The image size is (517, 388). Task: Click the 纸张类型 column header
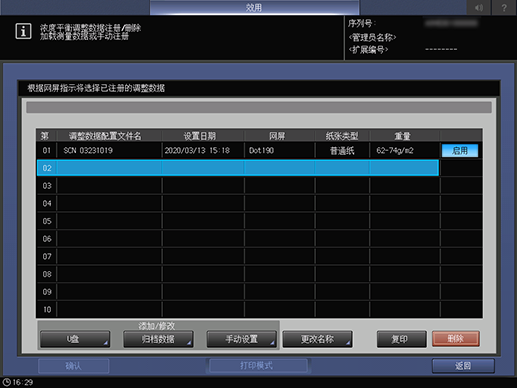(342, 136)
